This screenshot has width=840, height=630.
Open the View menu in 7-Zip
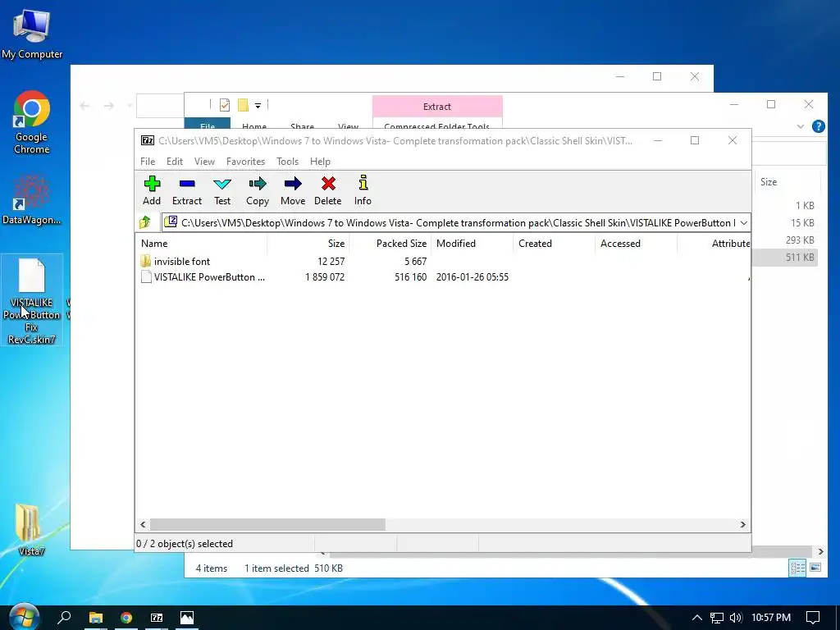204,162
